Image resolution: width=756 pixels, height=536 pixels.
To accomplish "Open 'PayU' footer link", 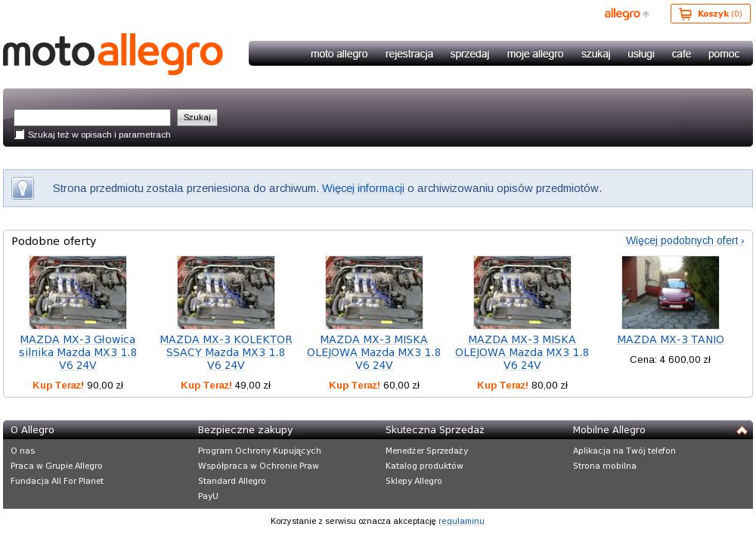I will pyautogui.click(x=209, y=495).
